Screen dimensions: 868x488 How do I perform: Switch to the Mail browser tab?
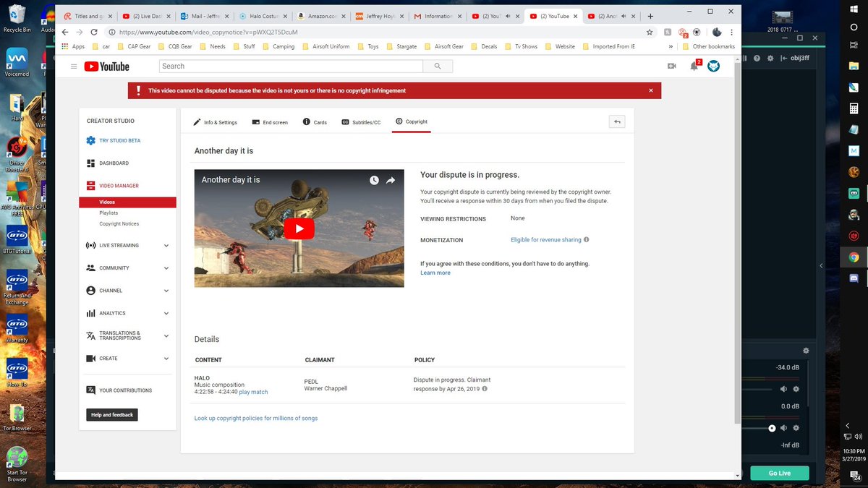tap(203, 16)
